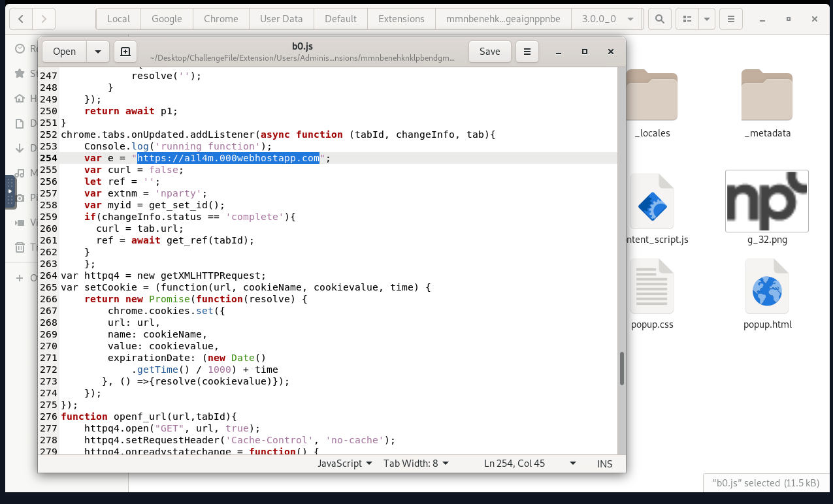Expand the view options dropdown arrow
Viewport: 833px width, 504px height.
706,19
